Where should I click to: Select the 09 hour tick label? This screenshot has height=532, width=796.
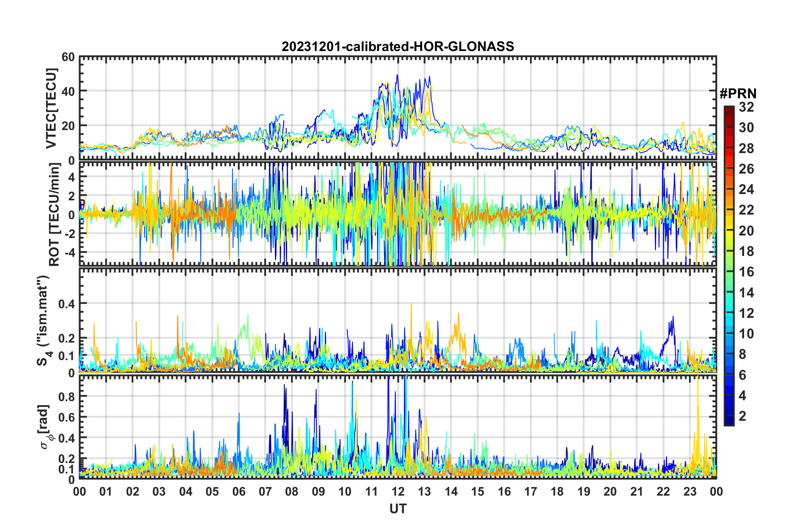coord(318,491)
